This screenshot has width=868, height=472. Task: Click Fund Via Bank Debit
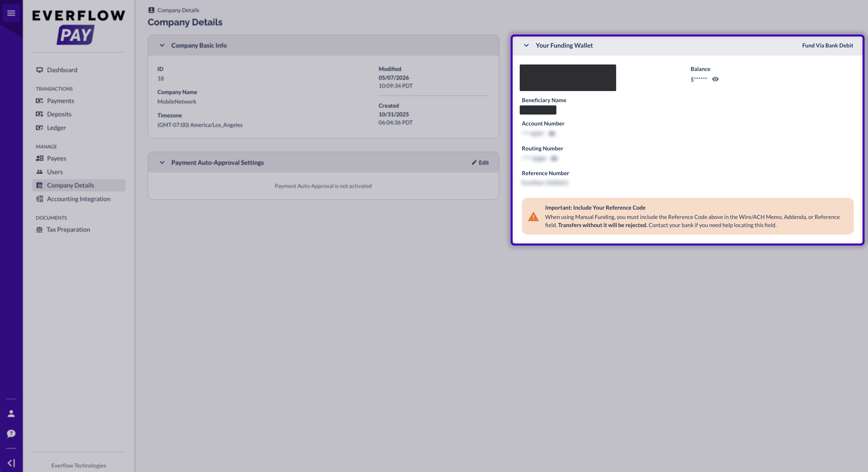[827, 45]
